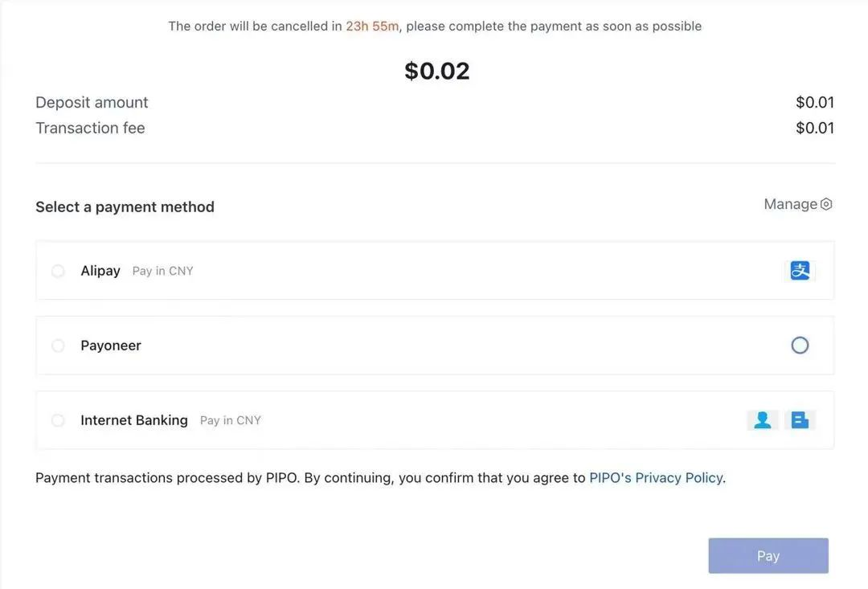
Task: Click the $0.02 total amount
Action: tap(436, 71)
